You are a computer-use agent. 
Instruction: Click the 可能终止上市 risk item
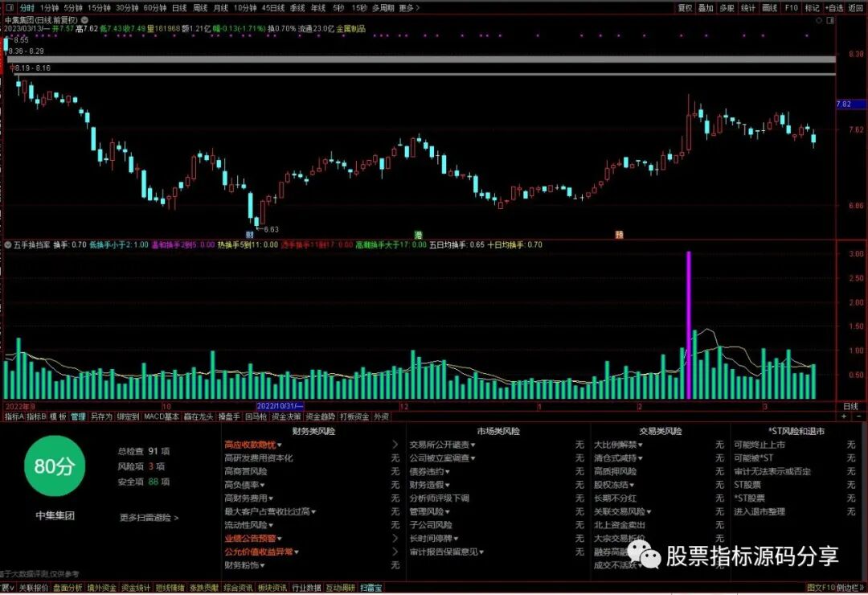tap(759, 445)
